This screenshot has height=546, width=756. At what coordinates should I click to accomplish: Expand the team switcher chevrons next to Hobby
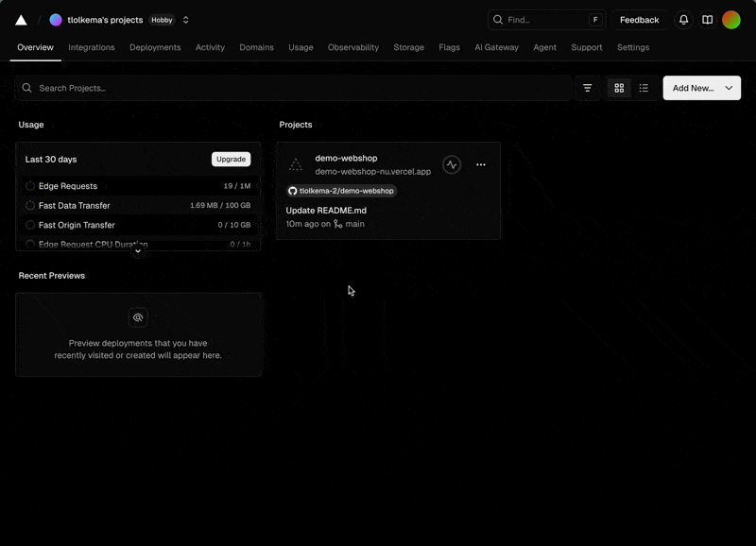click(185, 20)
